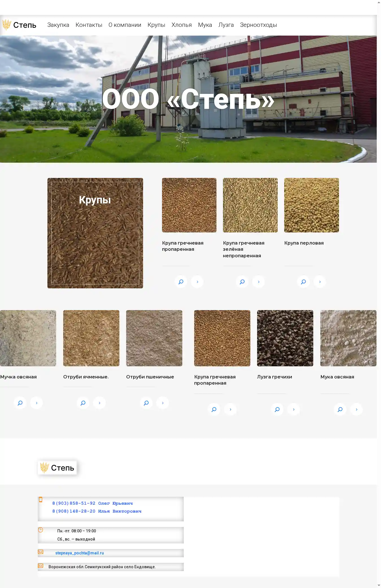Click the Лузга гречихи product image
The height and width of the screenshot is (588, 381).
[x=285, y=338]
